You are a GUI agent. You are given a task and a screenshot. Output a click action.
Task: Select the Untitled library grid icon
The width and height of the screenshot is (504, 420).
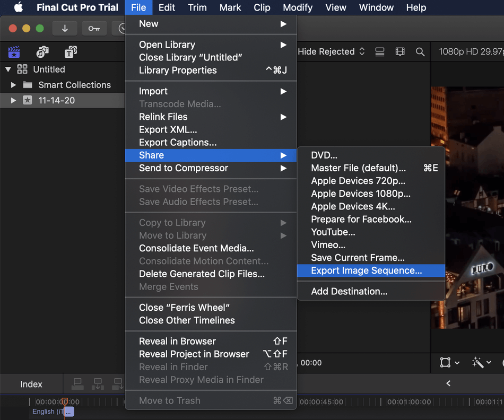point(22,69)
